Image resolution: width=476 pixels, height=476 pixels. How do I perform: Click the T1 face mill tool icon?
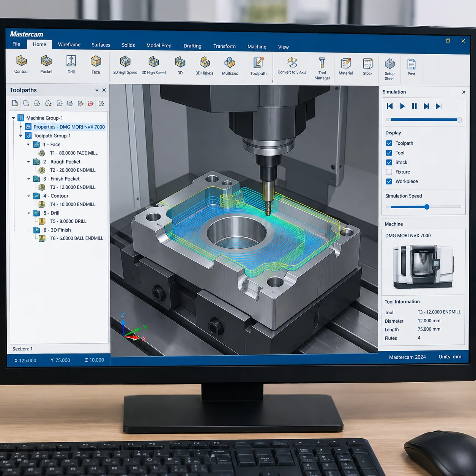(x=42, y=153)
